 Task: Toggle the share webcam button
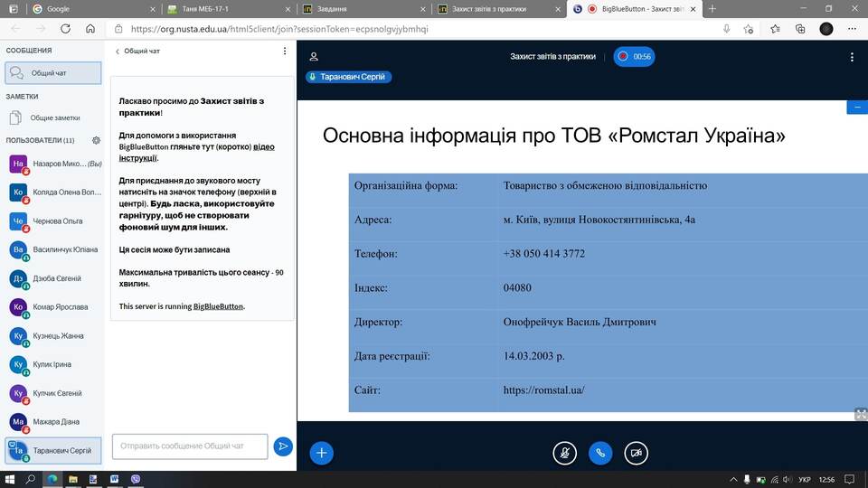pyautogui.click(x=636, y=453)
